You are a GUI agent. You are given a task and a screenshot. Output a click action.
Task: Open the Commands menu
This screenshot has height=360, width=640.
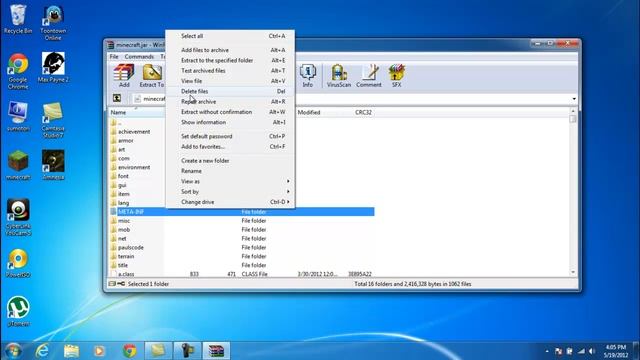pyautogui.click(x=139, y=57)
